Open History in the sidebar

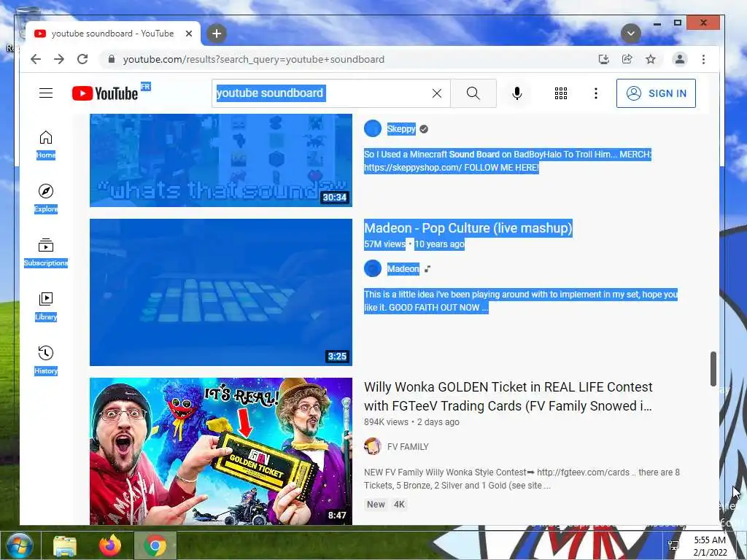coord(46,360)
